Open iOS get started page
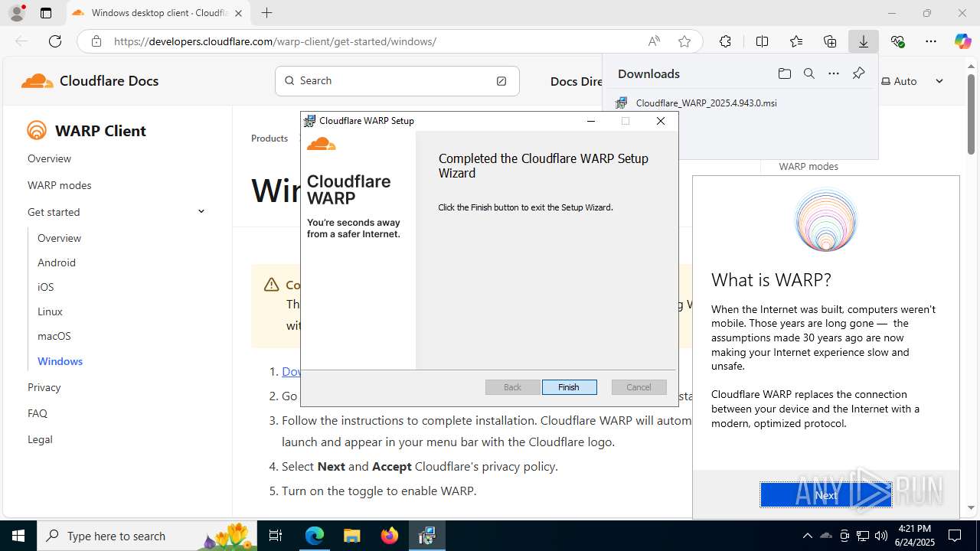 pos(46,287)
